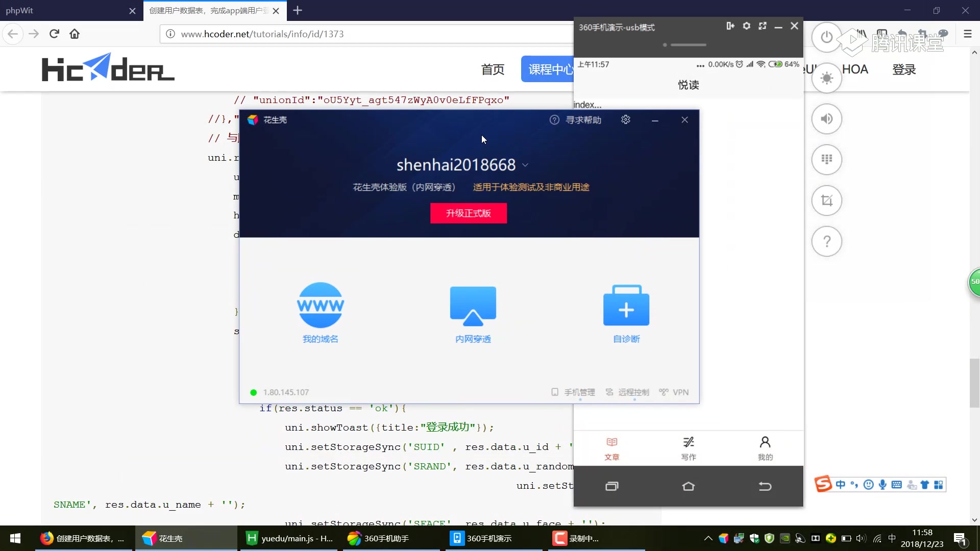
Task: Open 寻求帮助 in the 花生壳 title bar
Action: 575,120
